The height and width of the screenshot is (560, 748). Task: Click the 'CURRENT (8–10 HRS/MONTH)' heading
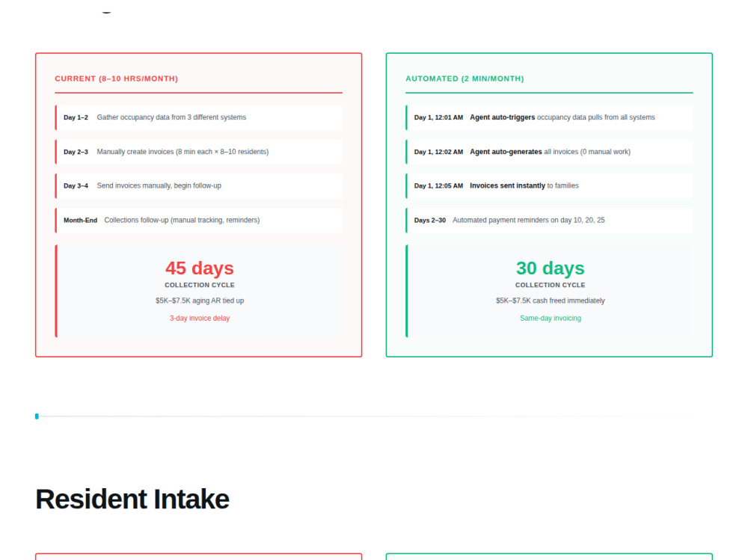pyautogui.click(x=116, y=79)
